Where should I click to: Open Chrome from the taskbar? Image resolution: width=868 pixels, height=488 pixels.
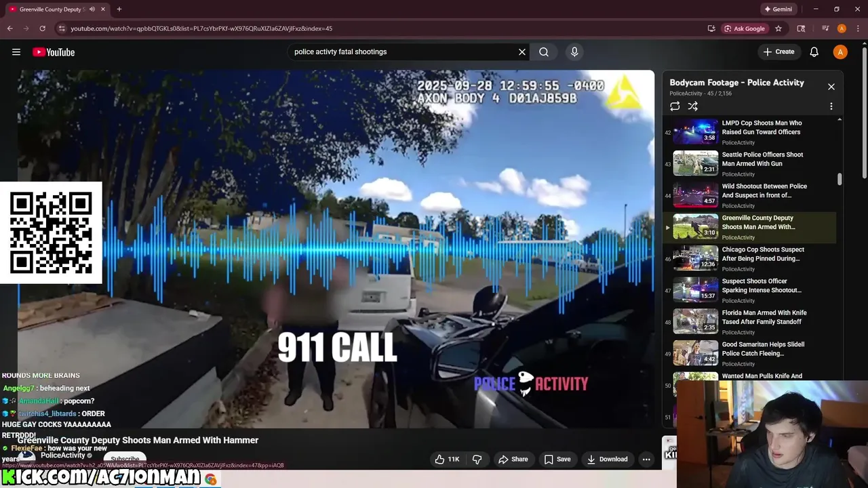tap(211, 479)
